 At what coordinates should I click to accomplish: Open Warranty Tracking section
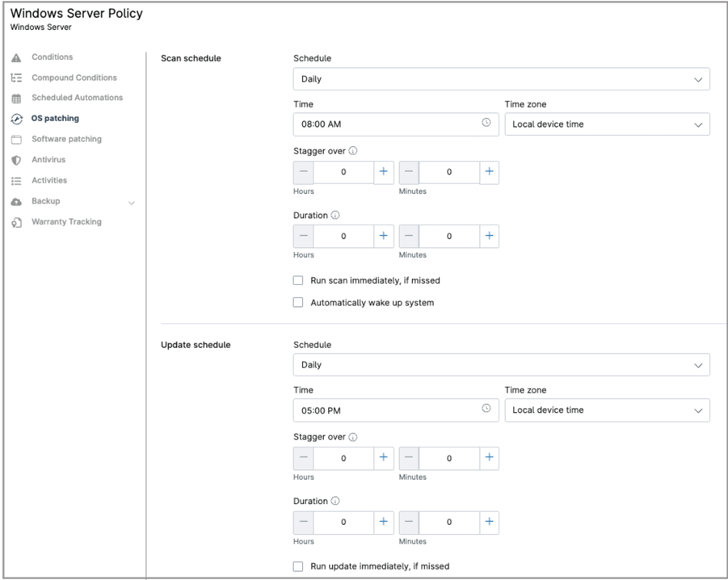click(66, 222)
